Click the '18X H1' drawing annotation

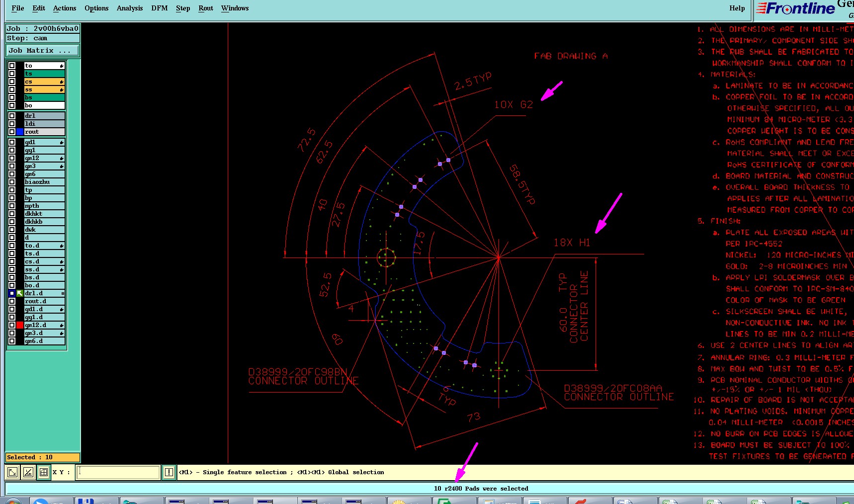click(572, 243)
